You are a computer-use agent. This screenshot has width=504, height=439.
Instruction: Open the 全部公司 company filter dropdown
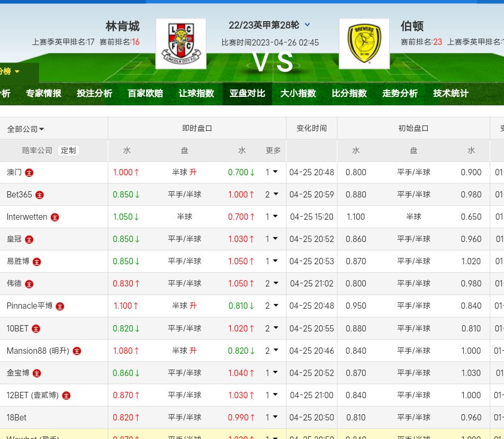pyautogui.click(x=25, y=129)
